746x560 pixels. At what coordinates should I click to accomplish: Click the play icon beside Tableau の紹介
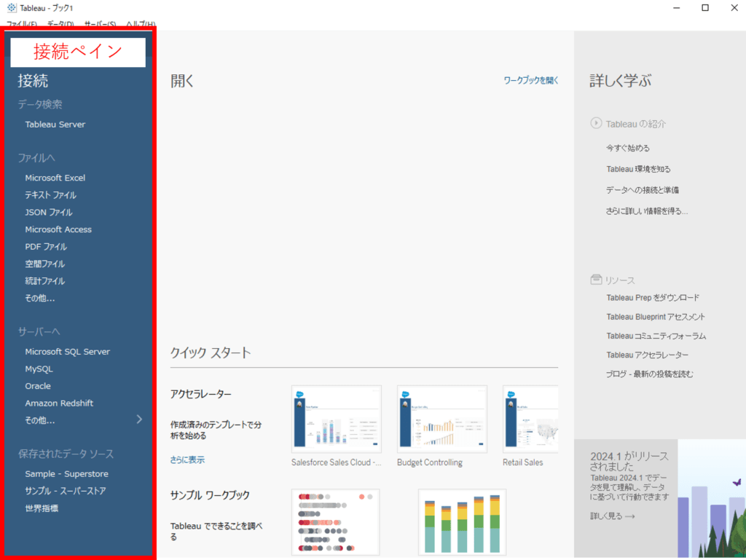tap(596, 123)
